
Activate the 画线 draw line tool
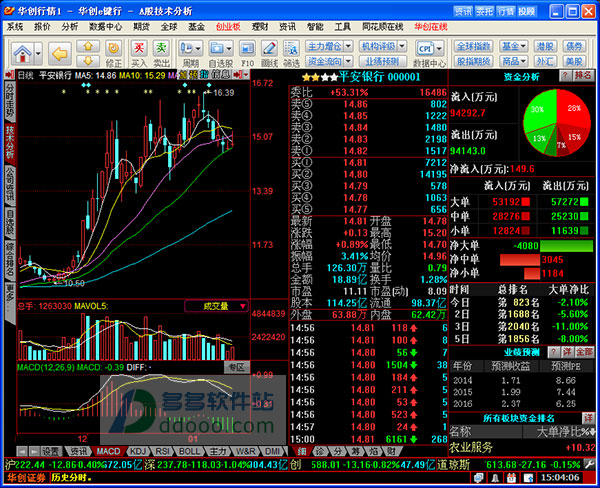point(269,53)
